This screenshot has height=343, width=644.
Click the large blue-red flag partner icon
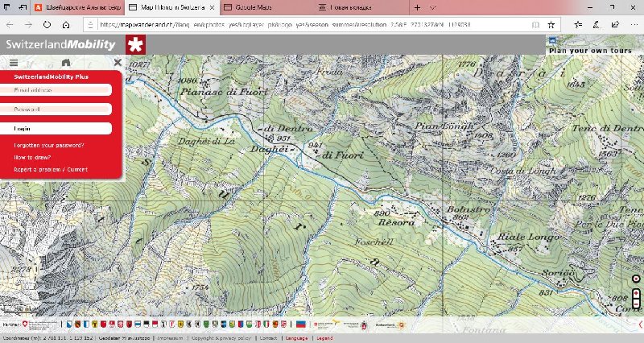[x=301, y=324]
